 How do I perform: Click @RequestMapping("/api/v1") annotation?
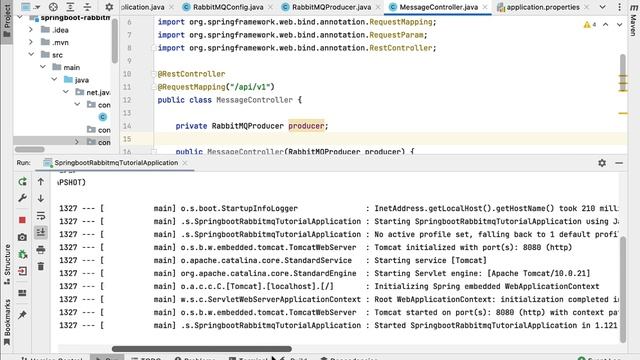216,87
